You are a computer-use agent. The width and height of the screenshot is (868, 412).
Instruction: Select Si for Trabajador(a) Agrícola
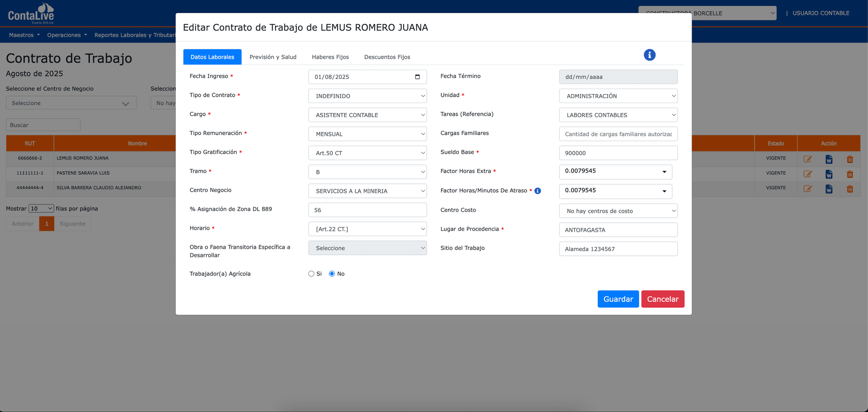point(311,273)
